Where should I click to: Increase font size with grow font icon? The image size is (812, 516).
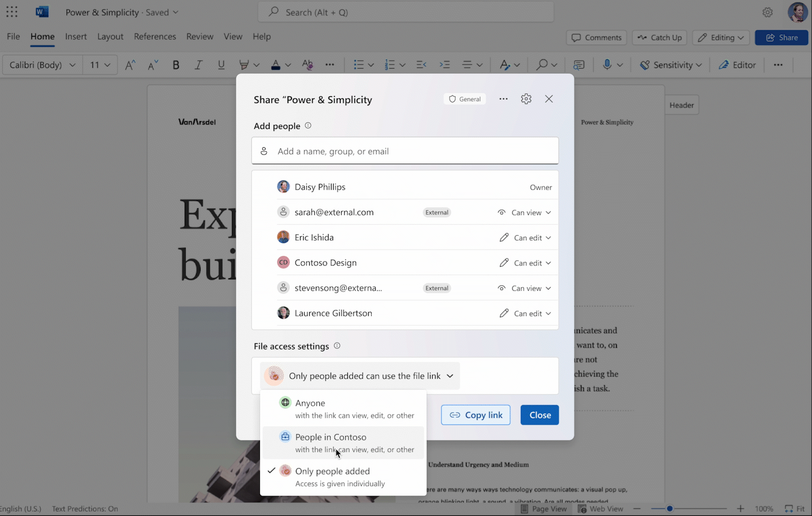(131, 65)
